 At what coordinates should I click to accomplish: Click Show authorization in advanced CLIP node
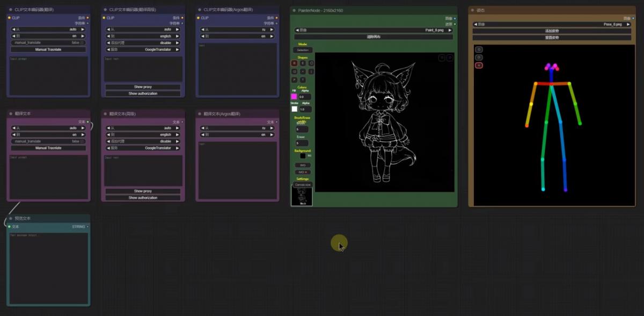[143, 94]
